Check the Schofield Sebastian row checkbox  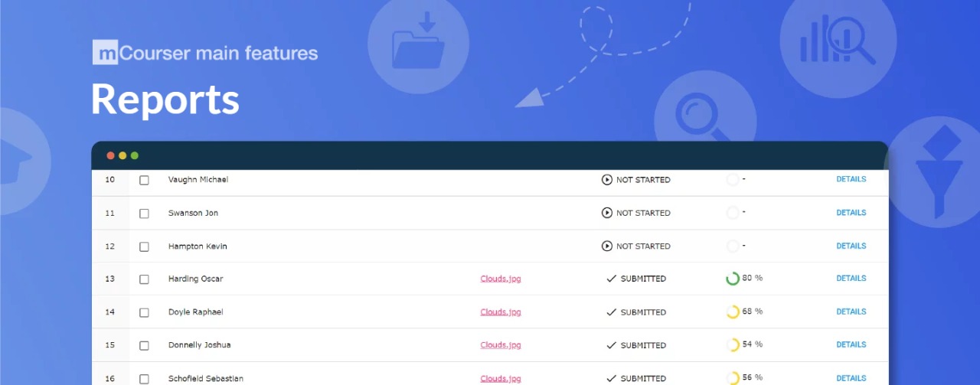click(144, 379)
